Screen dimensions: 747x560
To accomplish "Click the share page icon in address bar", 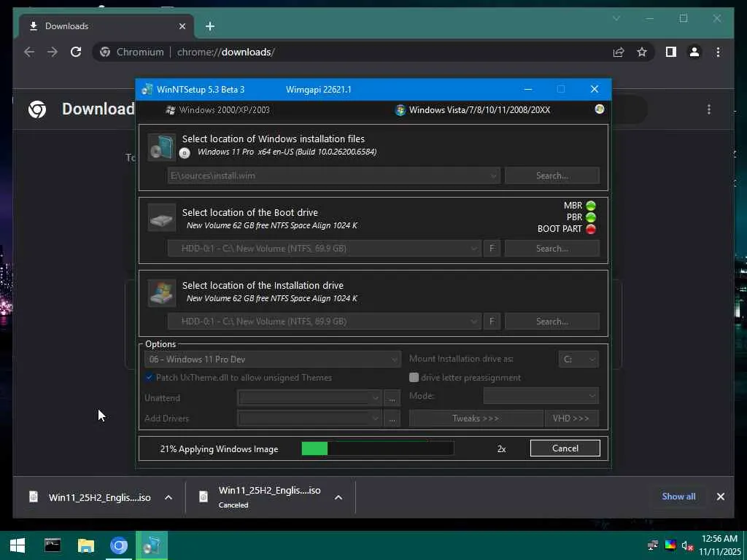I will click(619, 52).
